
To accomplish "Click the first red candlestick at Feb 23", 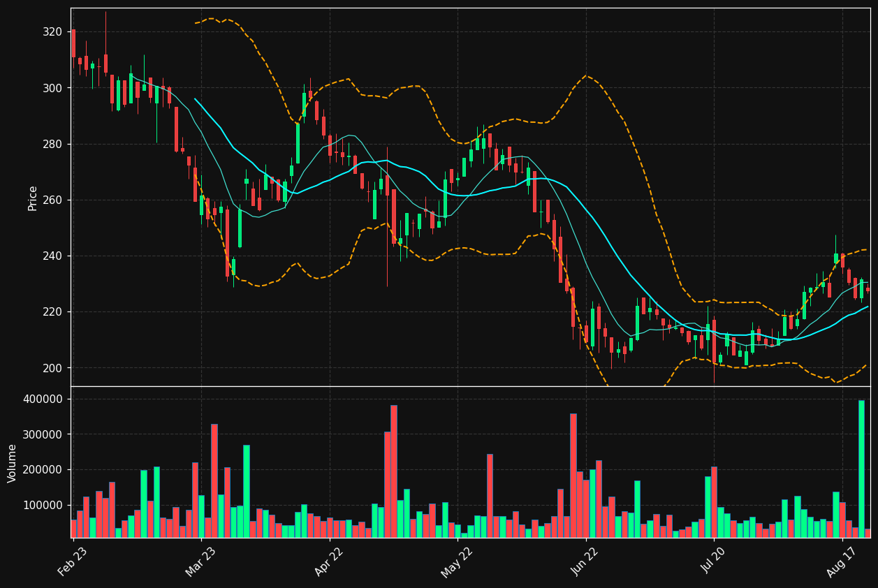I will tap(73, 43).
